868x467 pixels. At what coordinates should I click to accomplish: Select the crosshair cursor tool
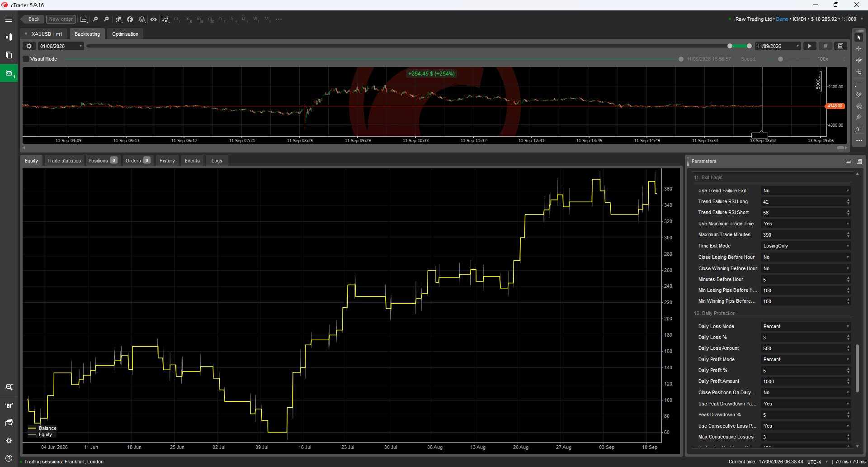click(x=859, y=48)
